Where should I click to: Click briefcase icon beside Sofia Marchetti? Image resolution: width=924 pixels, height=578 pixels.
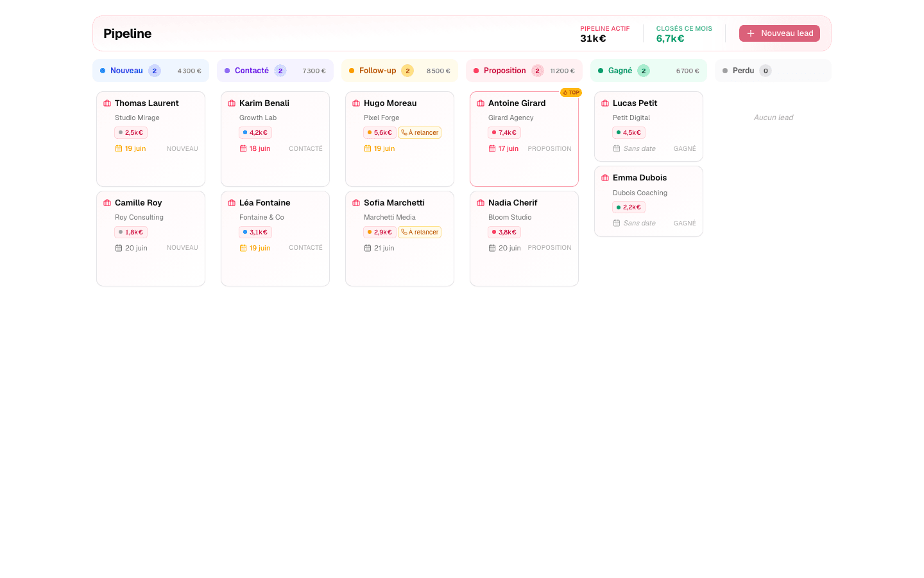(356, 203)
